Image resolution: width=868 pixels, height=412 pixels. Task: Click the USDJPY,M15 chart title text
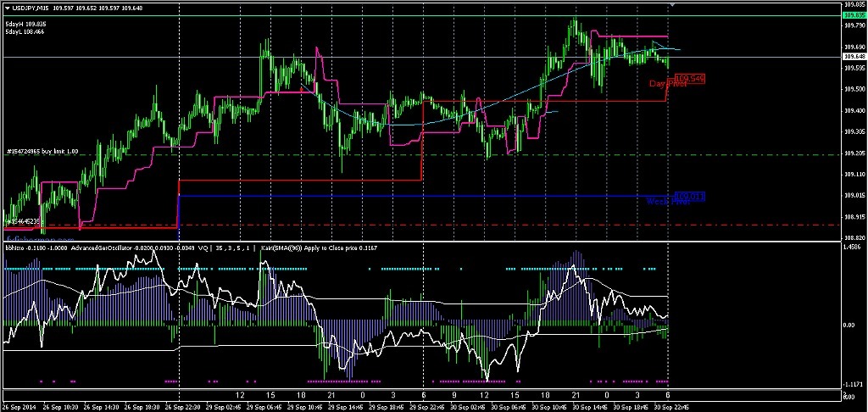(x=41, y=8)
